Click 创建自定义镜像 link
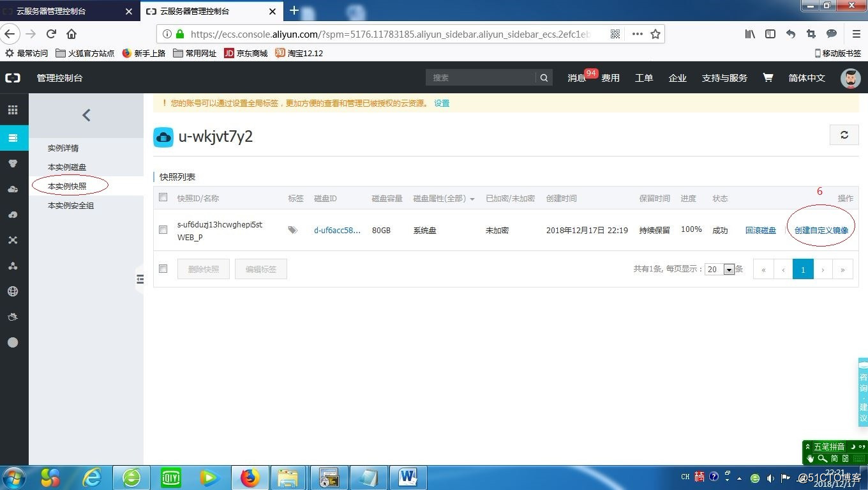The width and height of the screenshot is (868, 490). click(821, 230)
